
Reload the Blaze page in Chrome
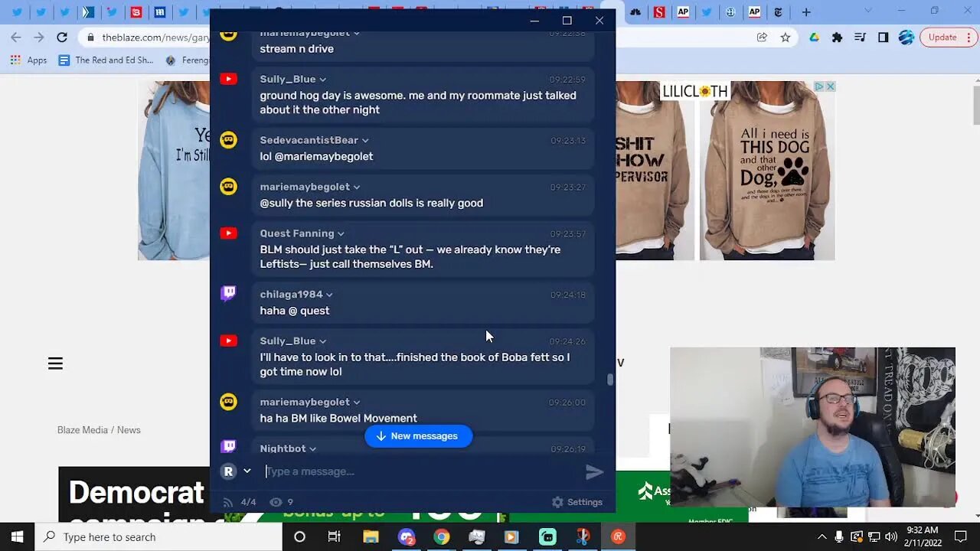[x=62, y=37]
